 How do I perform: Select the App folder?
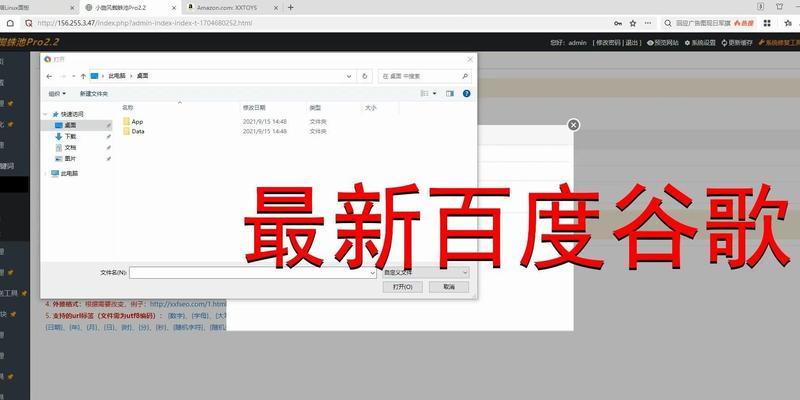[137, 121]
